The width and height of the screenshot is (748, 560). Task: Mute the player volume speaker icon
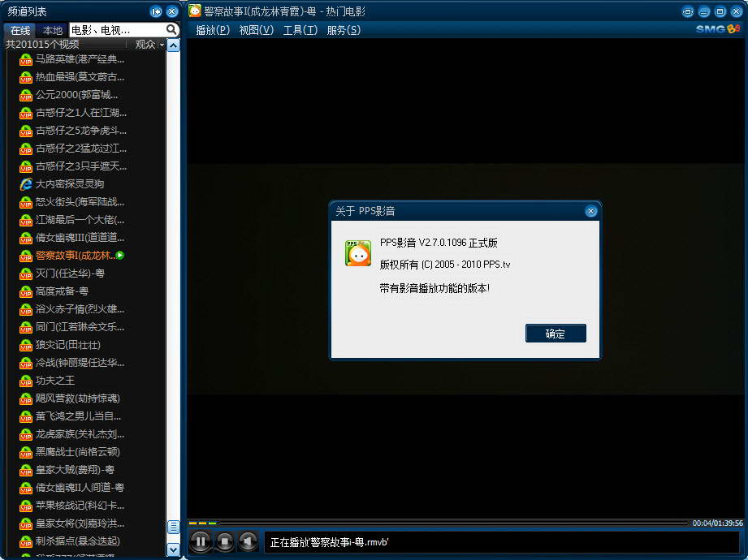click(248, 541)
